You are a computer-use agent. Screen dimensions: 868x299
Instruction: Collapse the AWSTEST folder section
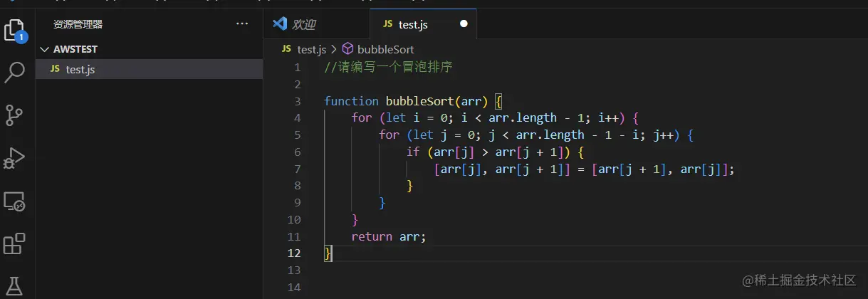click(149, 49)
